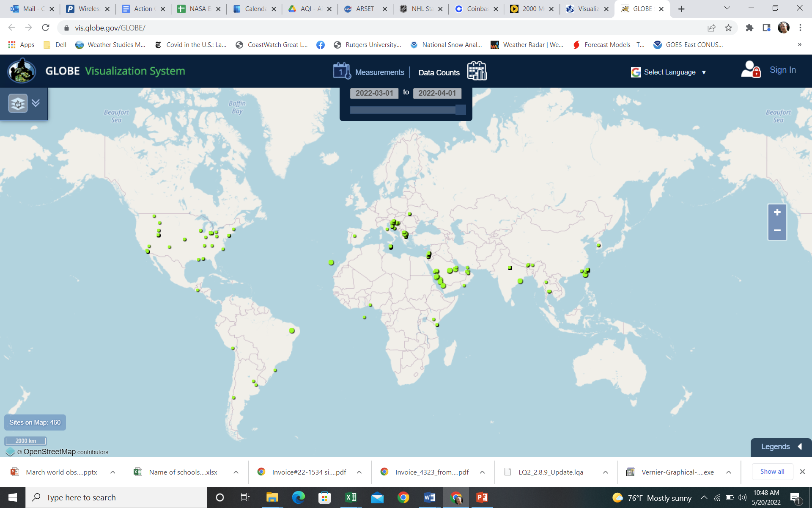Zoom in on the map with plus icon

click(x=776, y=213)
